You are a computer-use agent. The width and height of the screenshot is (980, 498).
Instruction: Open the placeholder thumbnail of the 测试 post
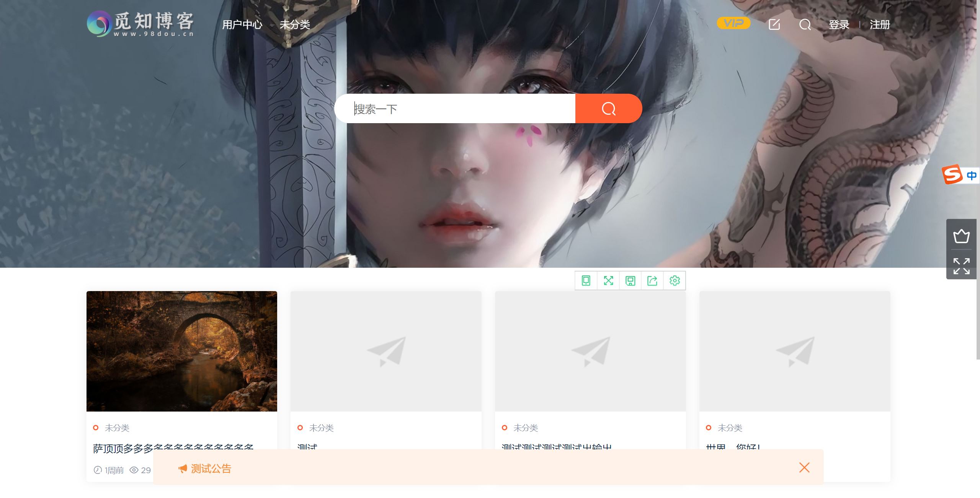tap(386, 351)
